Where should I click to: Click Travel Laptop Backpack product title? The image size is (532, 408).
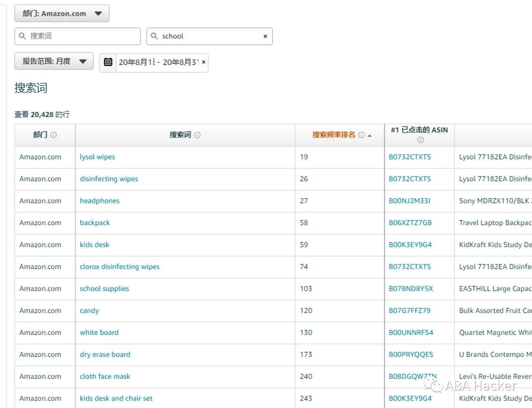click(x=495, y=223)
